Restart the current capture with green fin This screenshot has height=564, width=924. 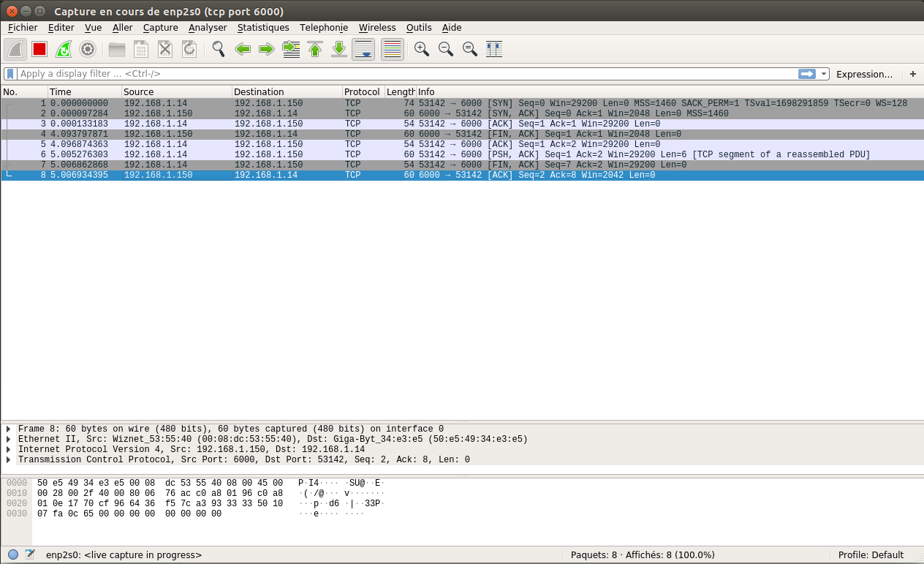coord(64,49)
